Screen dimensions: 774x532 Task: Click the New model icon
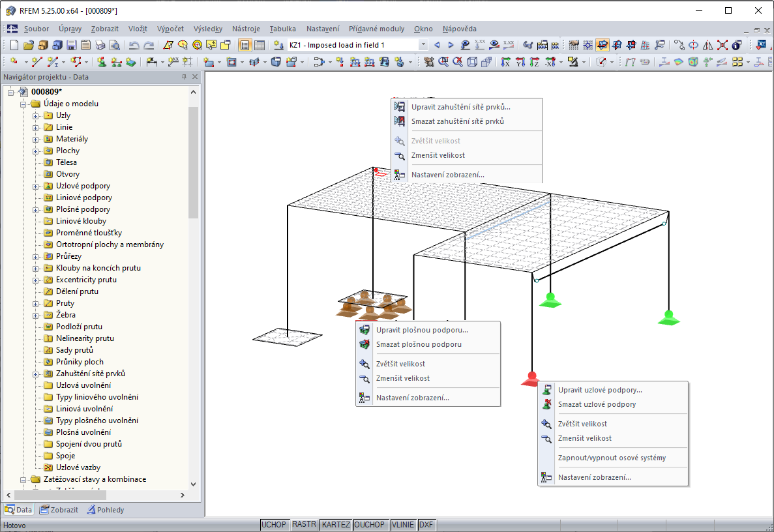pyautogui.click(x=14, y=45)
